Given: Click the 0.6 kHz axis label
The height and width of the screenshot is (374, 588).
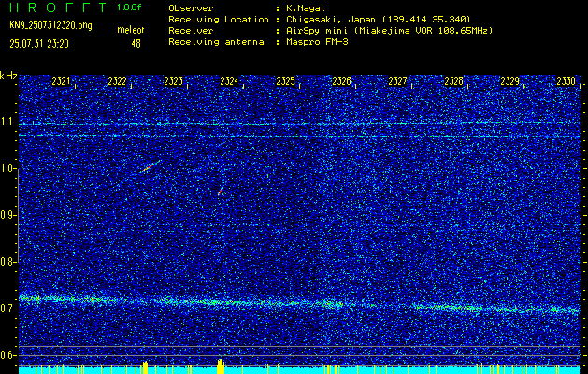Looking at the screenshot, I should click(x=8, y=355).
